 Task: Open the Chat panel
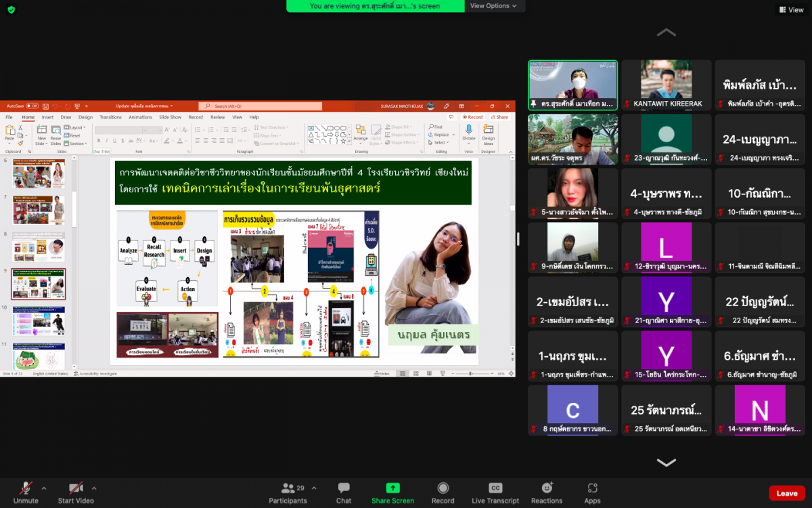click(344, 492)
